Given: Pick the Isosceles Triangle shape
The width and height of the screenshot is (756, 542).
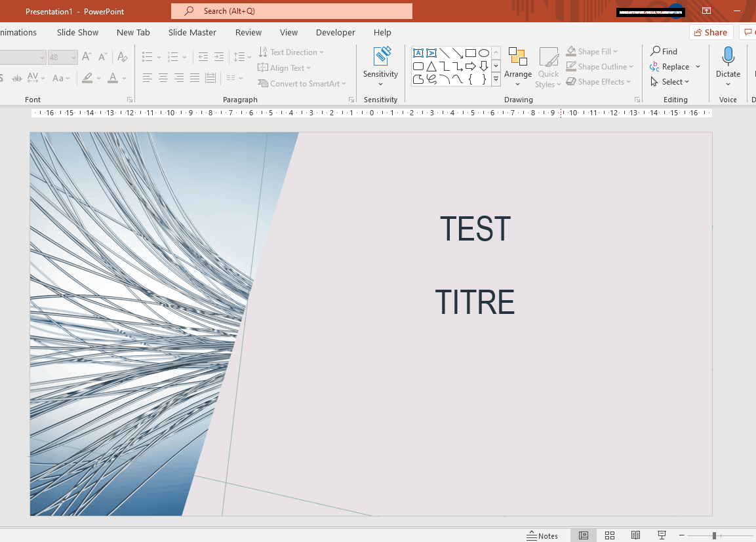Looking at the screenshot, I should [431, 66].
